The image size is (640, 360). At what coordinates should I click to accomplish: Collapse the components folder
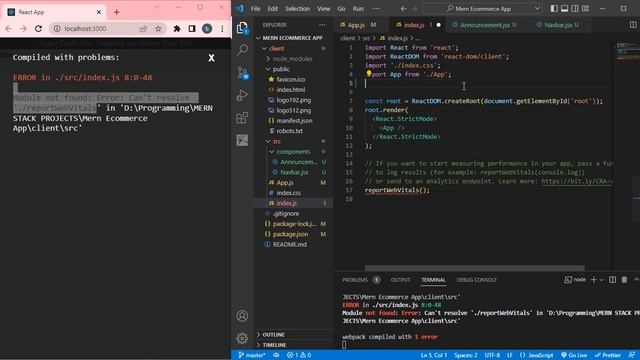272,151
